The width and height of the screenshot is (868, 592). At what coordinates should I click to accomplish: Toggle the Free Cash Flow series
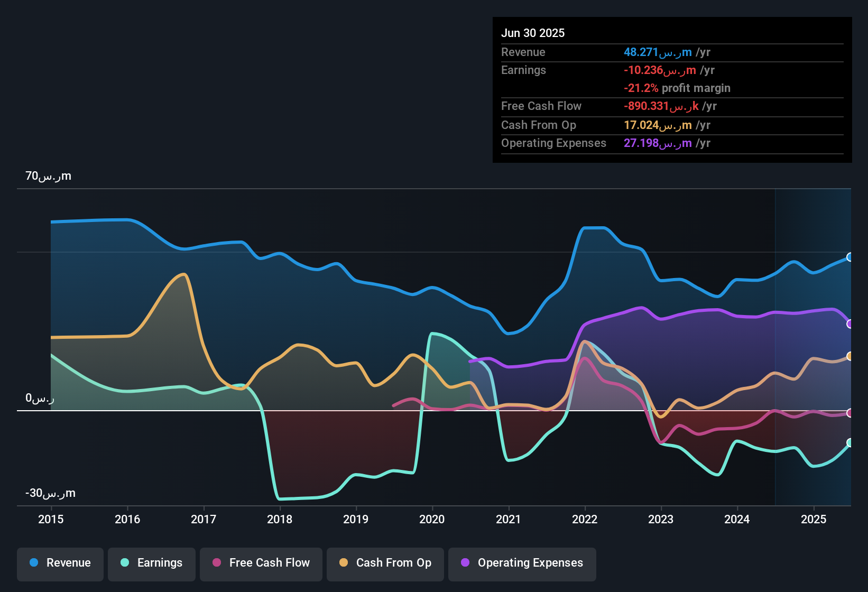(261, 563)
